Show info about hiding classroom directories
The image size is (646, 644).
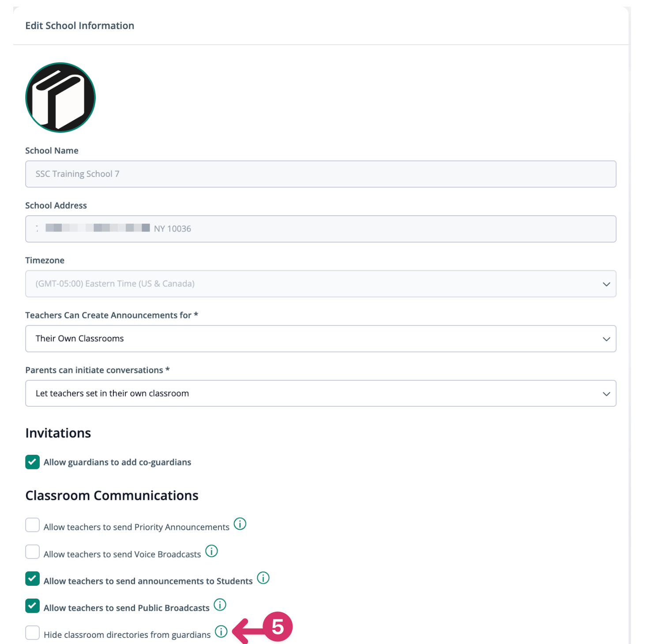[x=221, y=632]
